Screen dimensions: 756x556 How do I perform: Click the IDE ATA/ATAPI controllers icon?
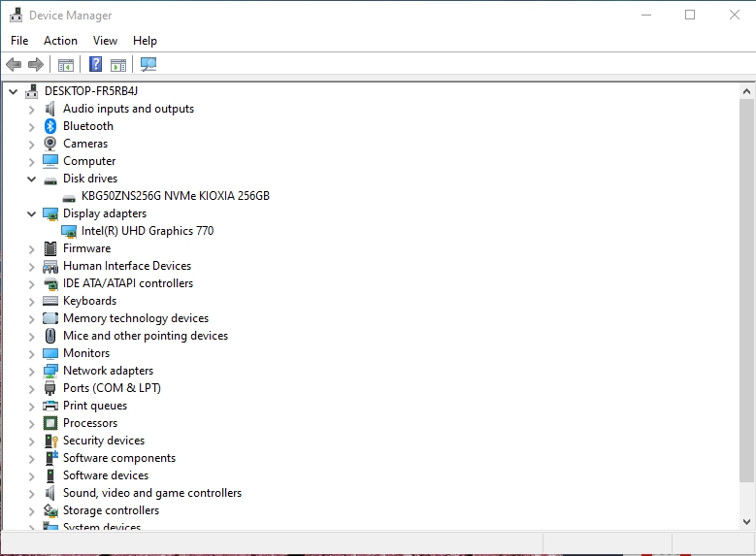tap(50, 283)
